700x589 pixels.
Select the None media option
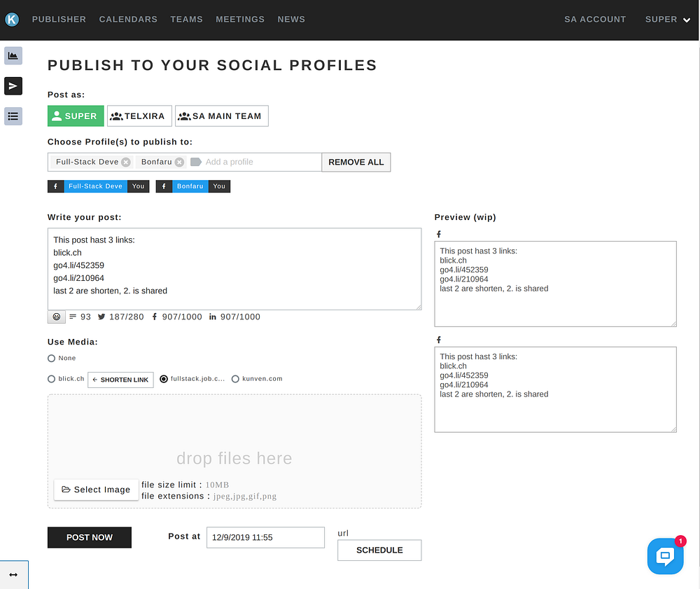[x=51, y=358]
